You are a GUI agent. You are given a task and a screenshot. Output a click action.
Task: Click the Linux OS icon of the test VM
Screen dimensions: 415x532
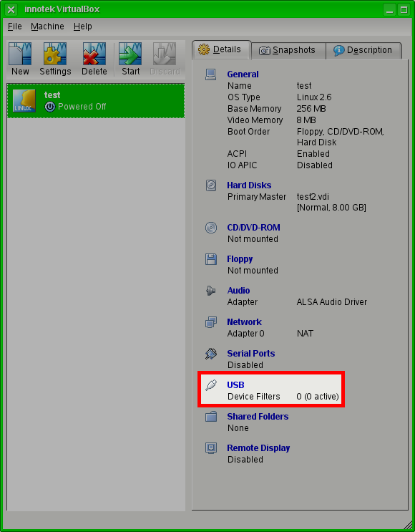click(x=24, y=101)
